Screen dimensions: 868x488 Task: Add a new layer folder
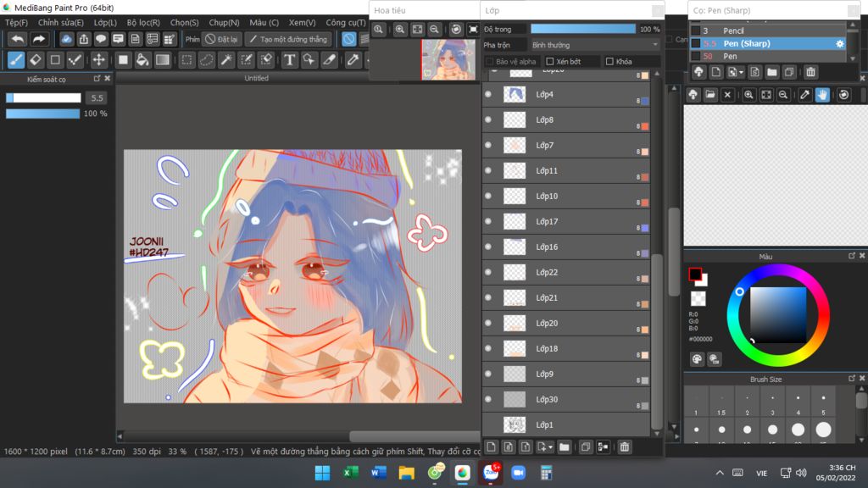coord(564,447)
